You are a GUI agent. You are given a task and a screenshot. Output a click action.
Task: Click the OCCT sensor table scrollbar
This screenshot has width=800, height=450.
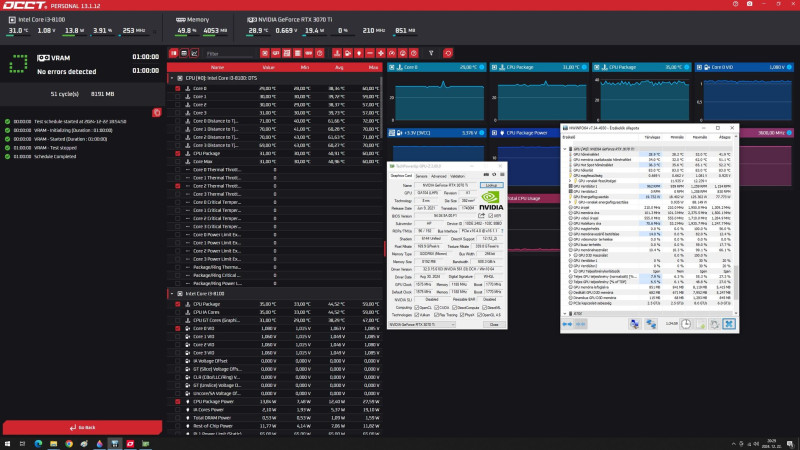click(381, 107)
